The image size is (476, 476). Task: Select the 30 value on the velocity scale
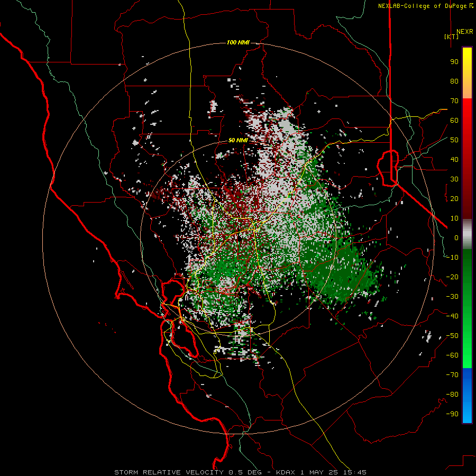coord(454,179)
